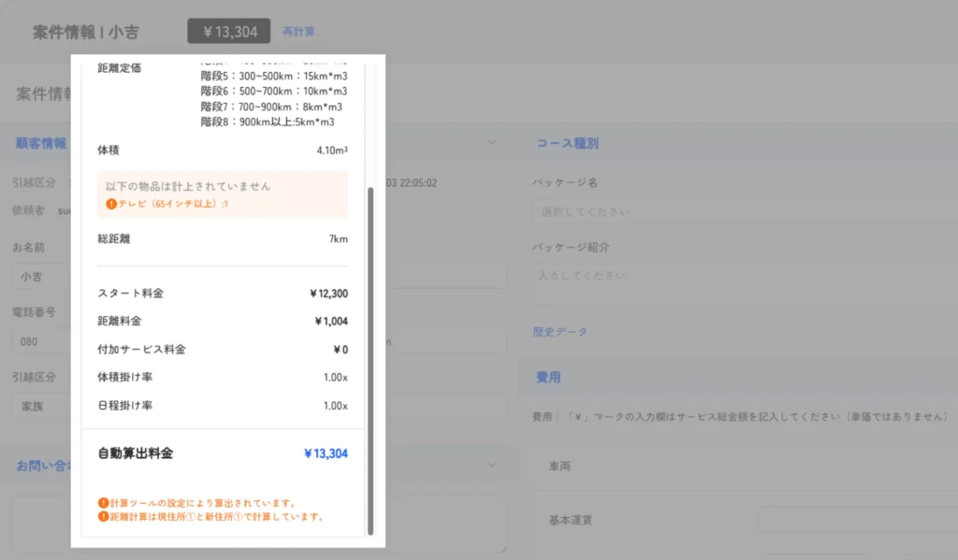Click the 再計算 recalculate link
Image resolution: width=958 pixels, height=560 pixels.
click(298, 32)
